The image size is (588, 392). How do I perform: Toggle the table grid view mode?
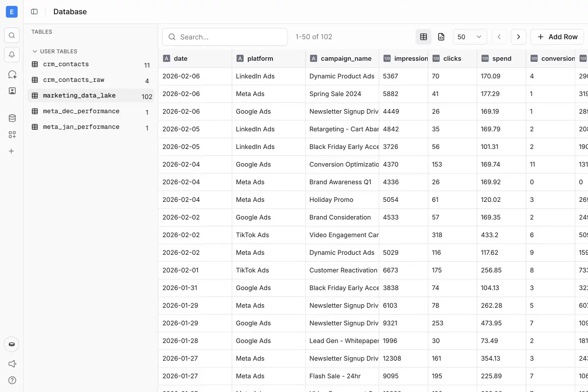(423, 37)
